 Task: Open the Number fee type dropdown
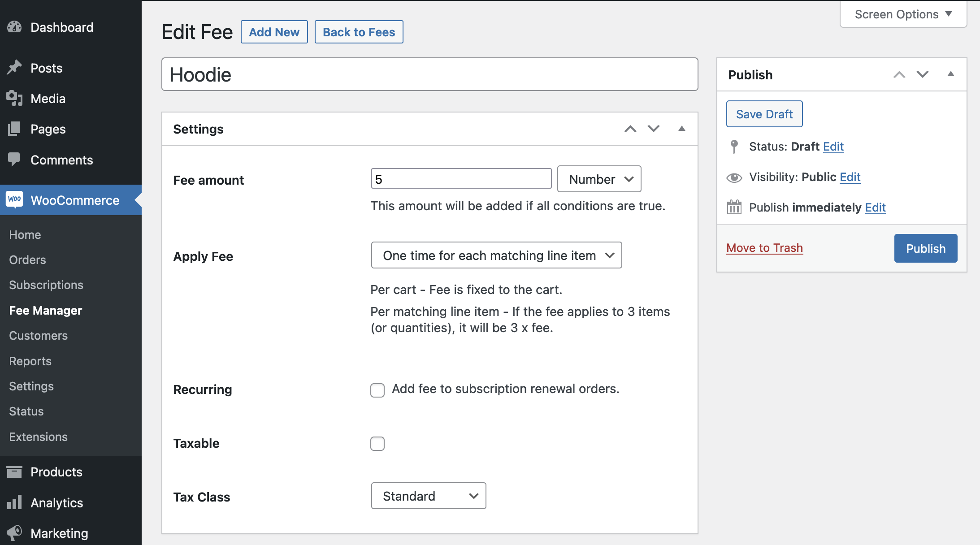pos(599,179)
